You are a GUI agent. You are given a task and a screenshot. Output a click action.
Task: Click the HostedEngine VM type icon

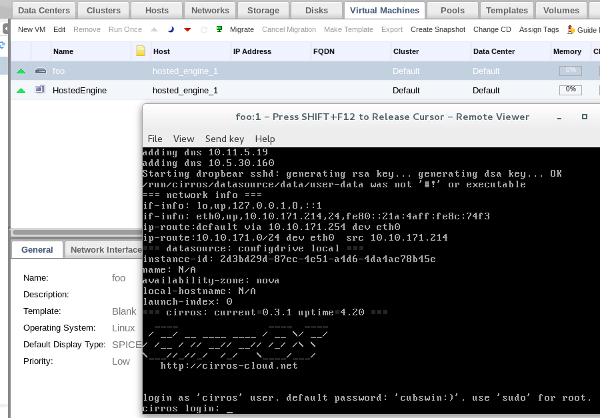40,90
